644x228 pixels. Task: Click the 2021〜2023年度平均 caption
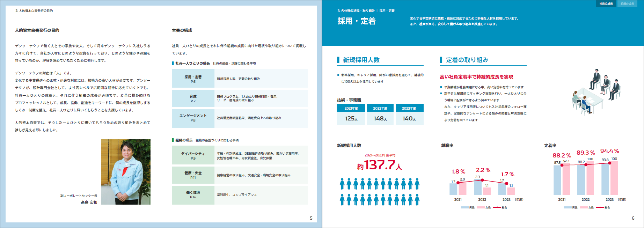click(380, 155)
